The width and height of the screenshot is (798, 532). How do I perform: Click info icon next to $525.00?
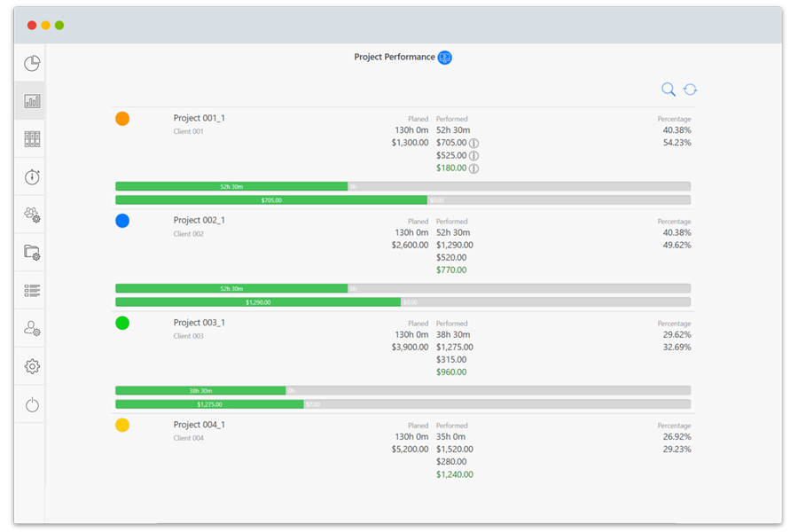coord(474,156)
